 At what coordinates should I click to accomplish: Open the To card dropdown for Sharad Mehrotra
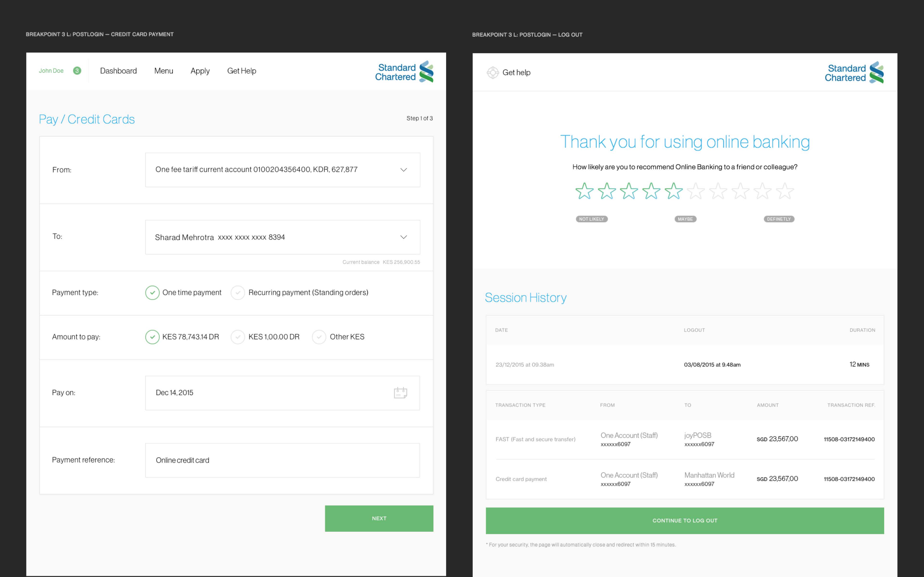pyautogui.click(x=403, y=237)
